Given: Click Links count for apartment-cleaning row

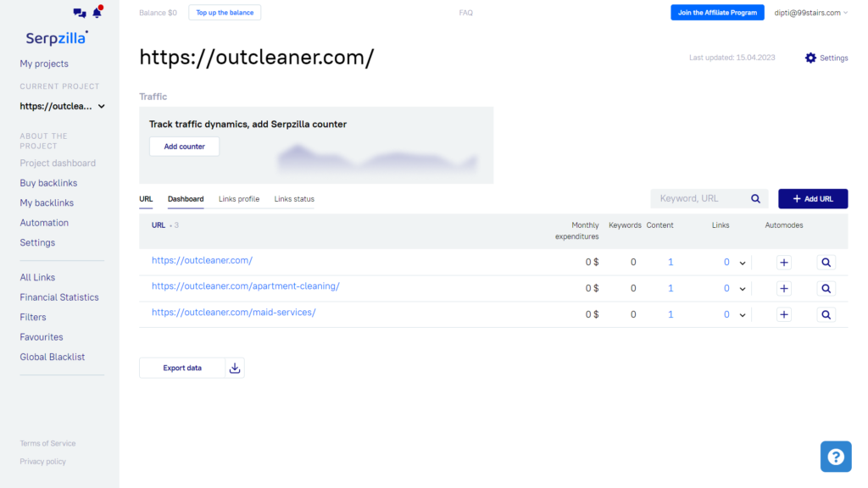Looking at the screenshot, I should tap(726, 288).
